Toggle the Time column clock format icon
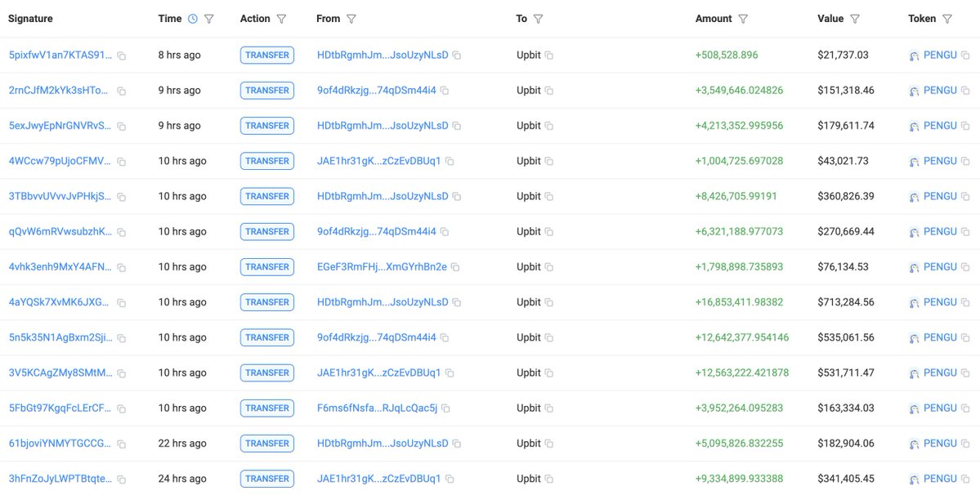Screen dimensions: 980x495 (193, 19)
